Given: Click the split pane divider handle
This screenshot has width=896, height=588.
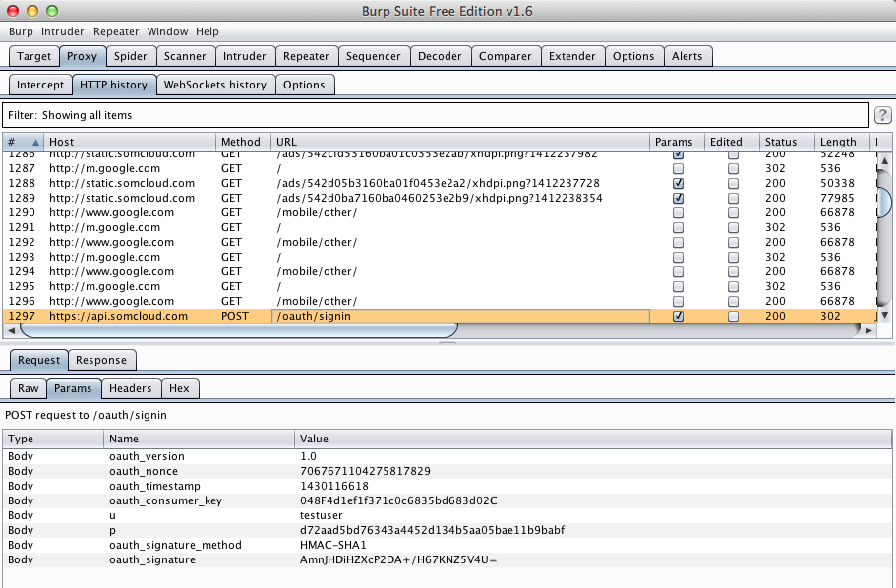Looking at the screenshot, I should pyautogui.click(x=448, y=342).
